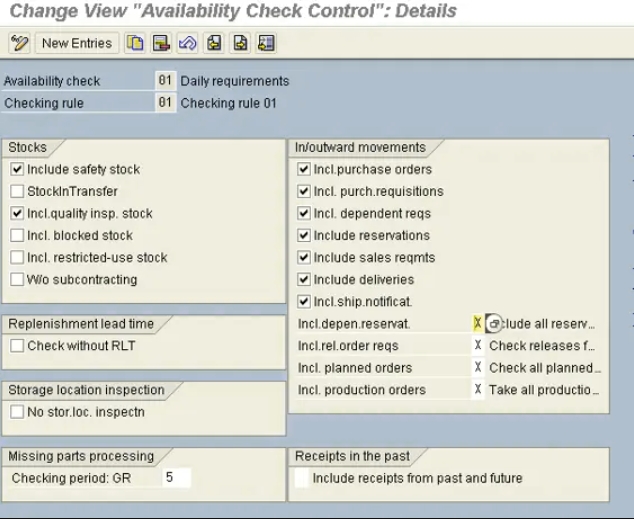The image size is (634, 519).
Task: Click the Receipts in the past field
Action: click(x=302, y=478)
